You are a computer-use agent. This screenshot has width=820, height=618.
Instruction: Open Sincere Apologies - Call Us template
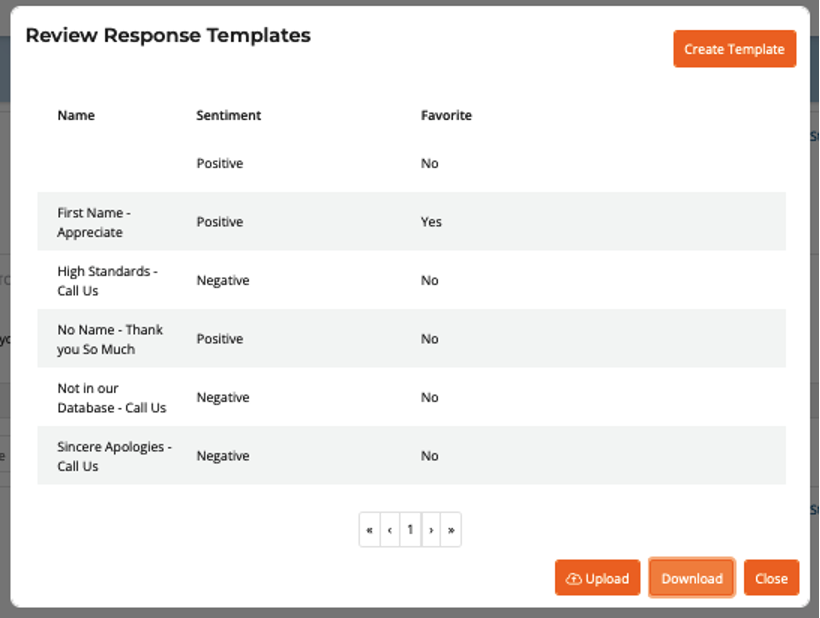113,456
